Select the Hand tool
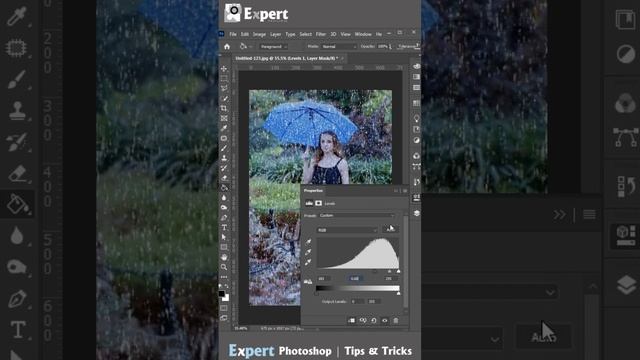Screen dimensions: 640x360 point(224,257)
